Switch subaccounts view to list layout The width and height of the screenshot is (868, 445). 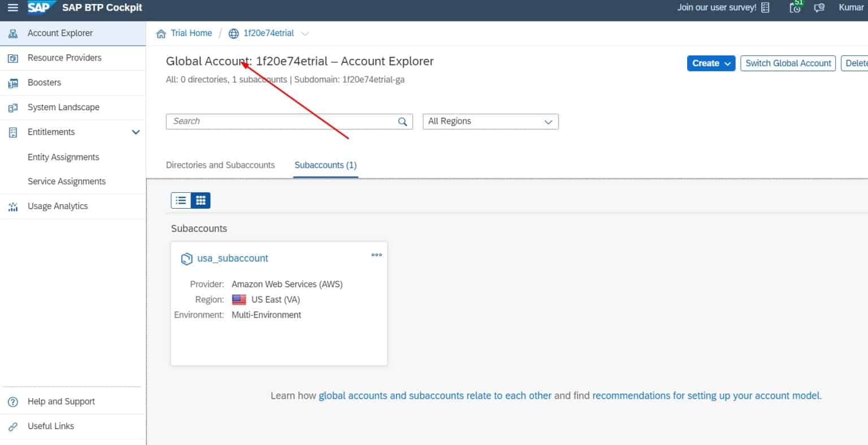click(x=180, y=200)
